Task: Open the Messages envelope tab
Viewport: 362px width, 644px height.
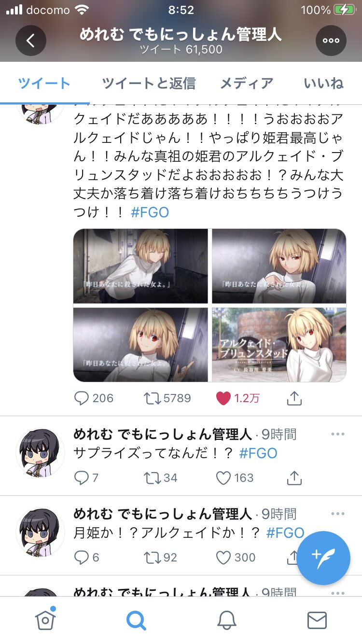Action: pyautogui.click(x=317, y=620)
